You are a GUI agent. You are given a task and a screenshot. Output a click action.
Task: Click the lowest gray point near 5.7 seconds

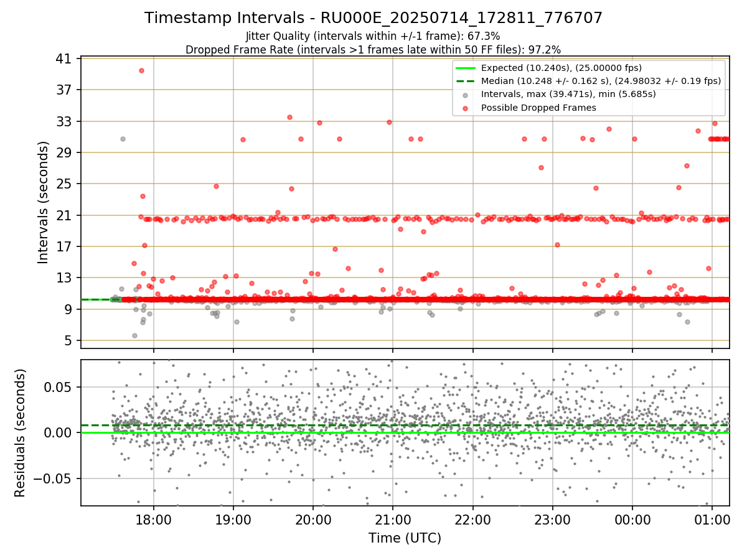tap(134, 335)
